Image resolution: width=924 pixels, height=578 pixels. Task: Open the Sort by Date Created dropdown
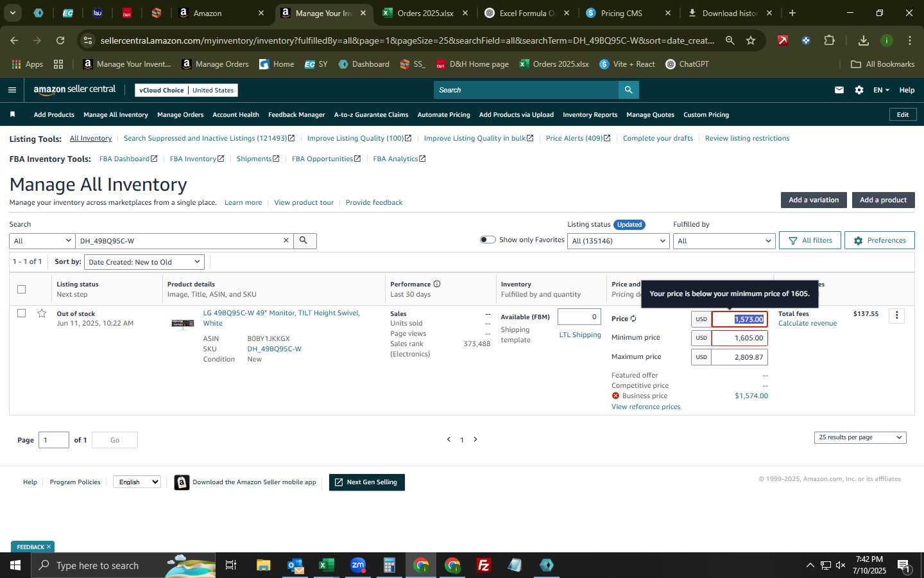pos(144,262)
